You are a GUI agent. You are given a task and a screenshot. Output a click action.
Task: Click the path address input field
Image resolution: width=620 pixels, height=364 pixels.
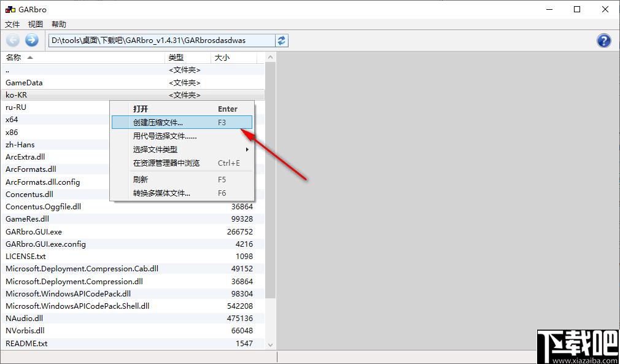pos(161,41)
